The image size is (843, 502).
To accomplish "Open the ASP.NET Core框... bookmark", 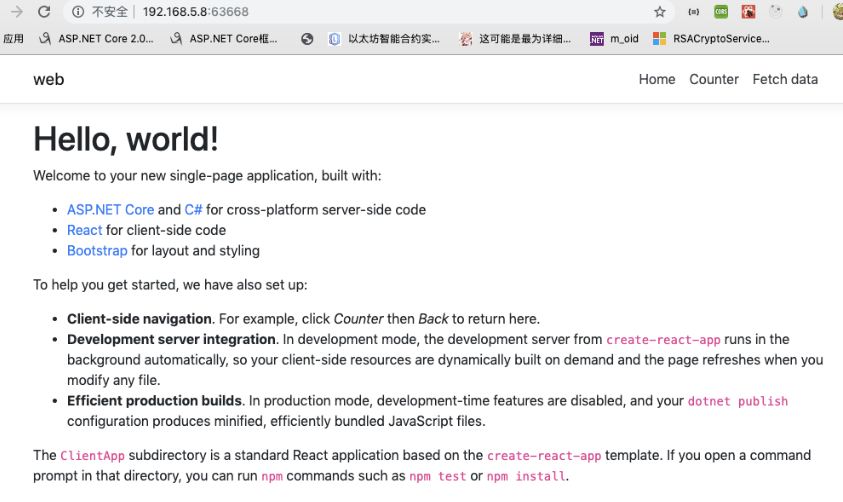I will 224,39.
